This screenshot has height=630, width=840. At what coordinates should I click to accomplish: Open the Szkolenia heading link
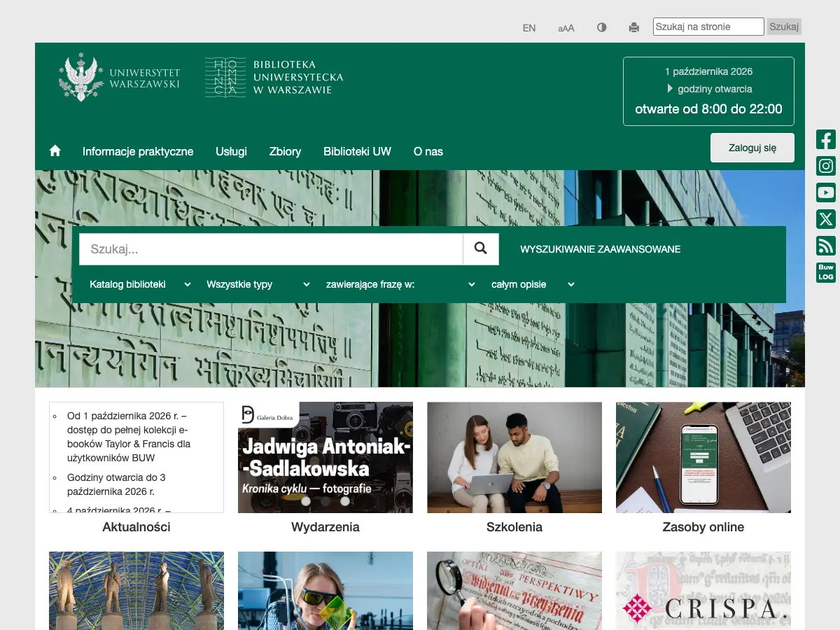pyautogui.click(x=514, y=527)
